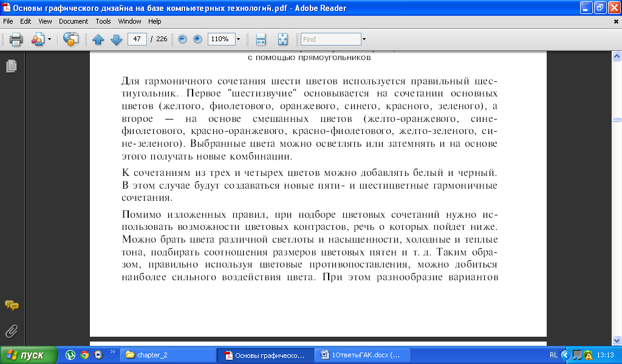Viewport: 622px width, 364px height.
Task: Launch media player from quick launch
Action: 98,355
